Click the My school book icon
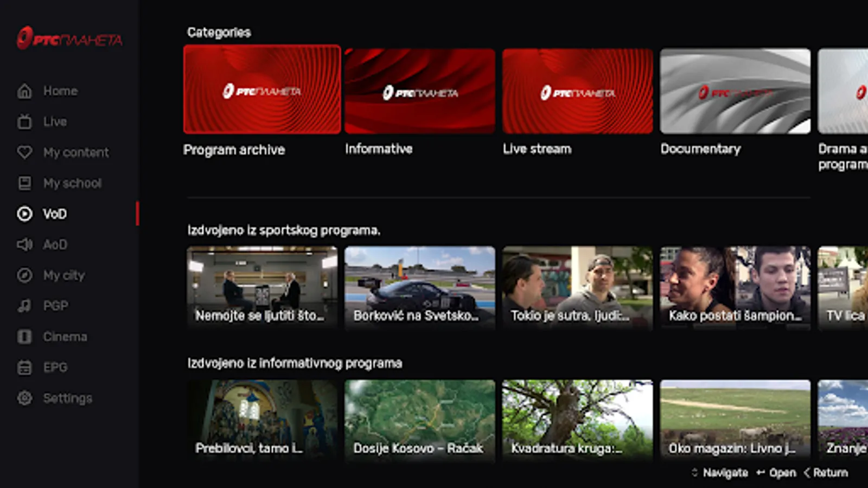The width and height of the screenshot is (868, 488). tap(24, 183)
